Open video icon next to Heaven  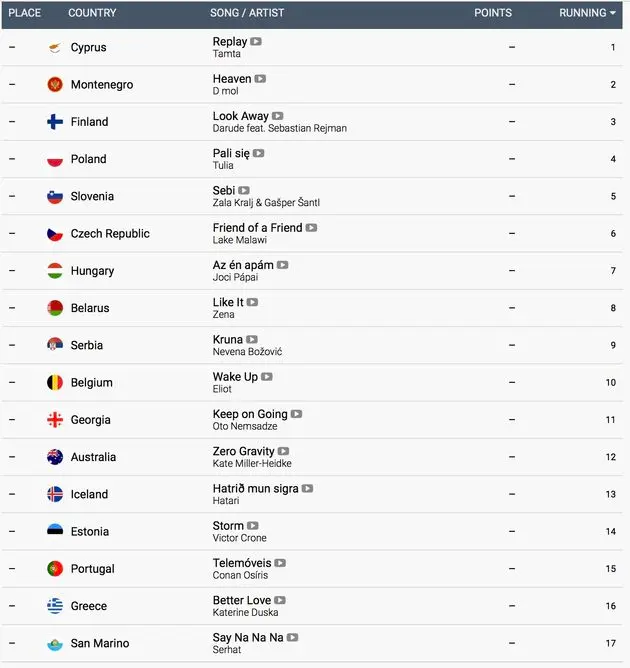(x=260, y=79)
